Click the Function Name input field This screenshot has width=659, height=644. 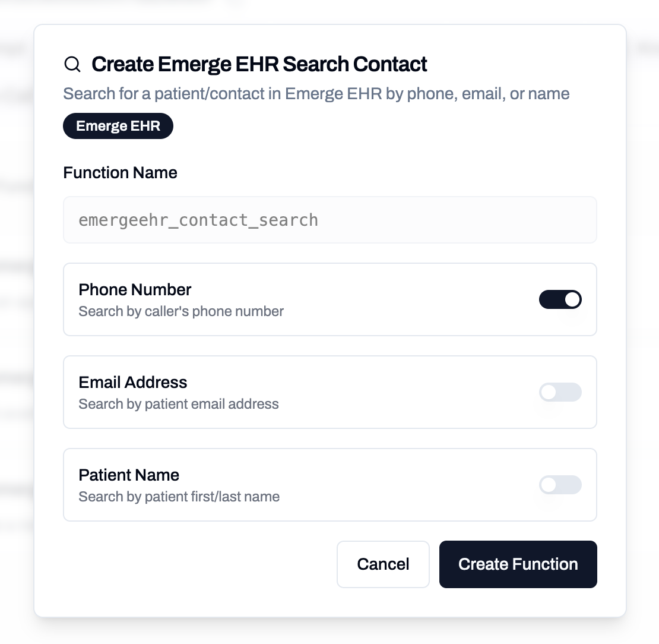point(330,219)
